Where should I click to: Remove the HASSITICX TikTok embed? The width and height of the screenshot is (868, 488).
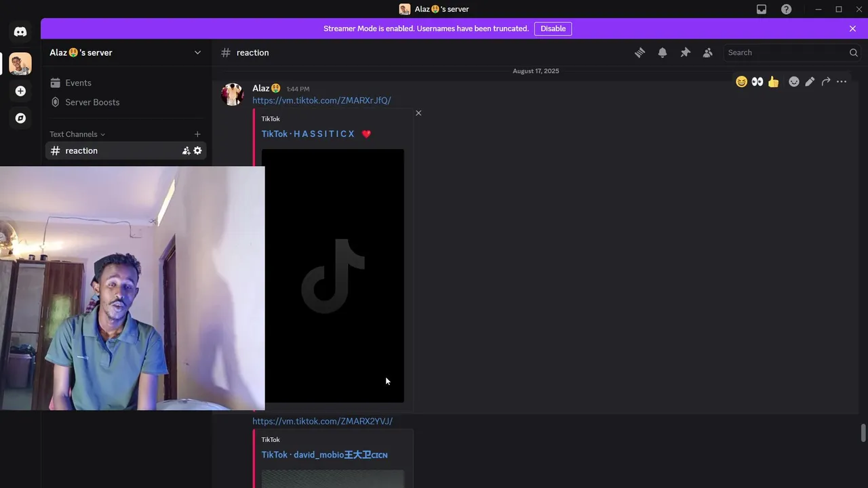pos(418,113)
